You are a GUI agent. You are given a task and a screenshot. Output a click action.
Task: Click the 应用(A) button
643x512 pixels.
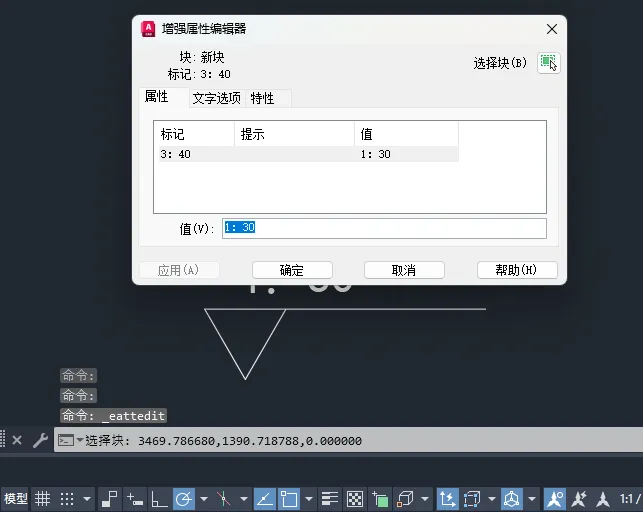pos(179,270)
